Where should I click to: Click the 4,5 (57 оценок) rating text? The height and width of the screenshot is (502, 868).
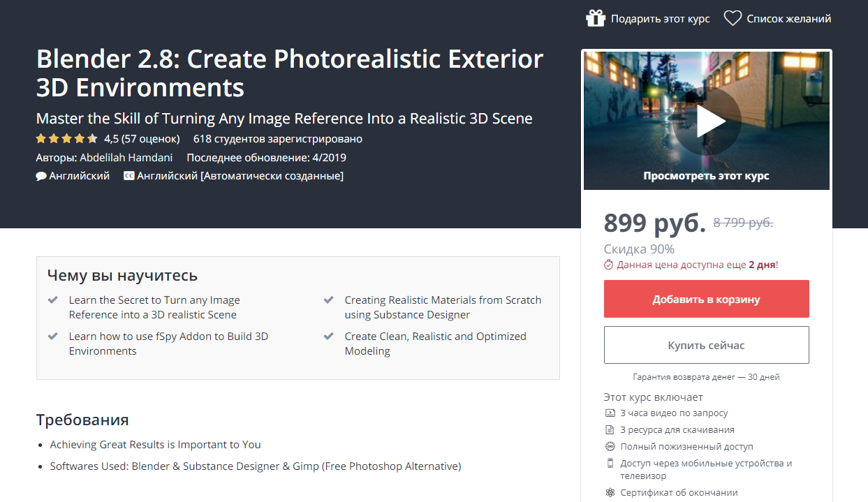(x=142, y=138)
